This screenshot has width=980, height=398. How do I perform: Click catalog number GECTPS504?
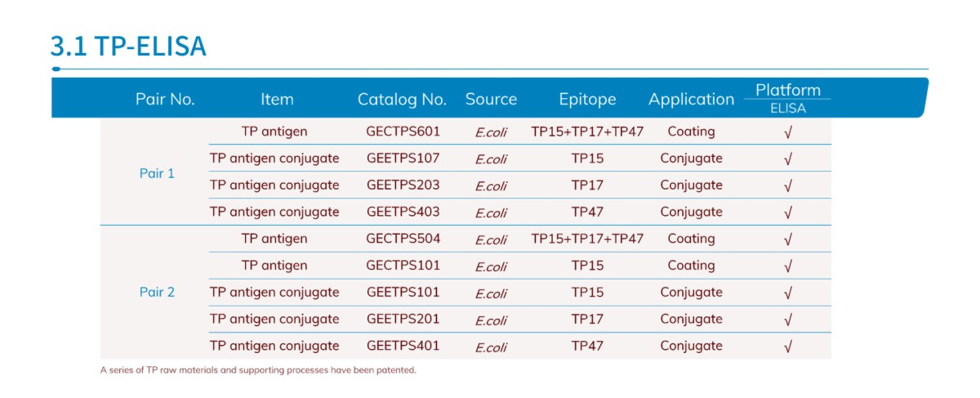click(403, 239)
